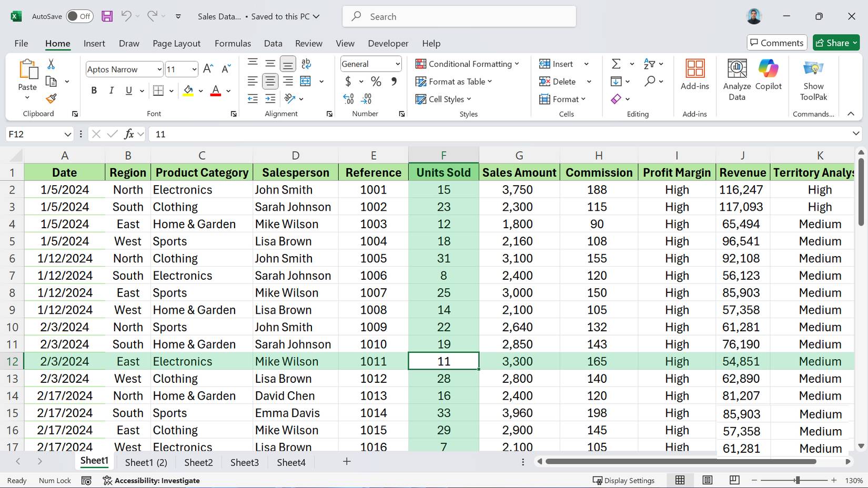Open the font size dropdown

(194, 69)
